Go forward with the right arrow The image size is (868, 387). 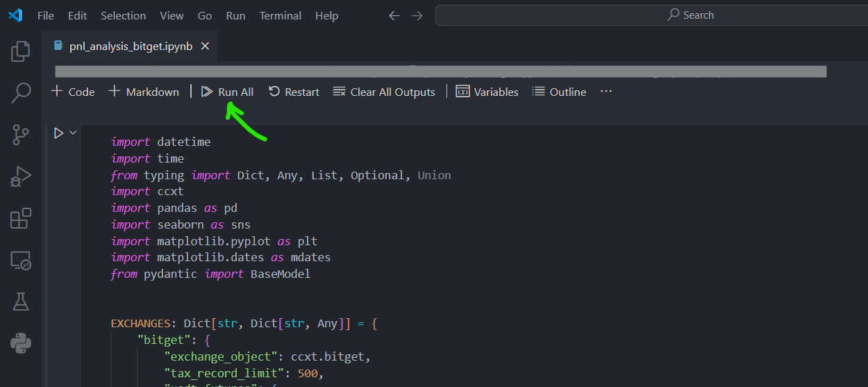point(417,15)
